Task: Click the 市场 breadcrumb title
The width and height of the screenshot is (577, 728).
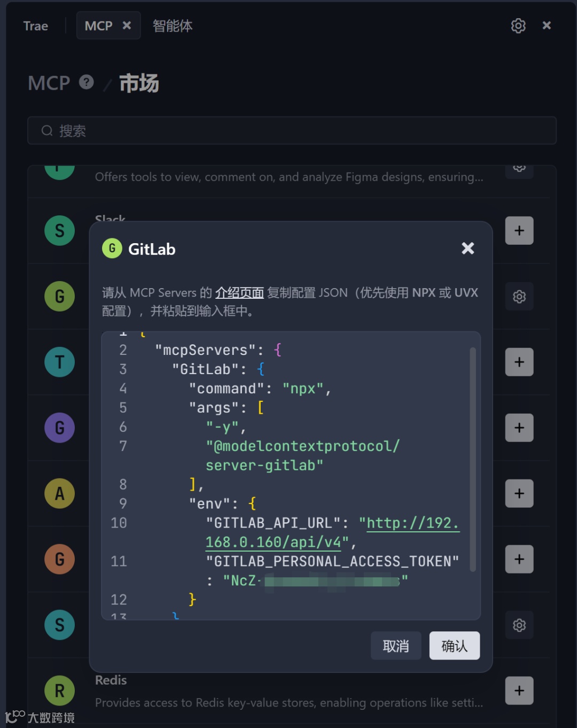Action: 139,83
